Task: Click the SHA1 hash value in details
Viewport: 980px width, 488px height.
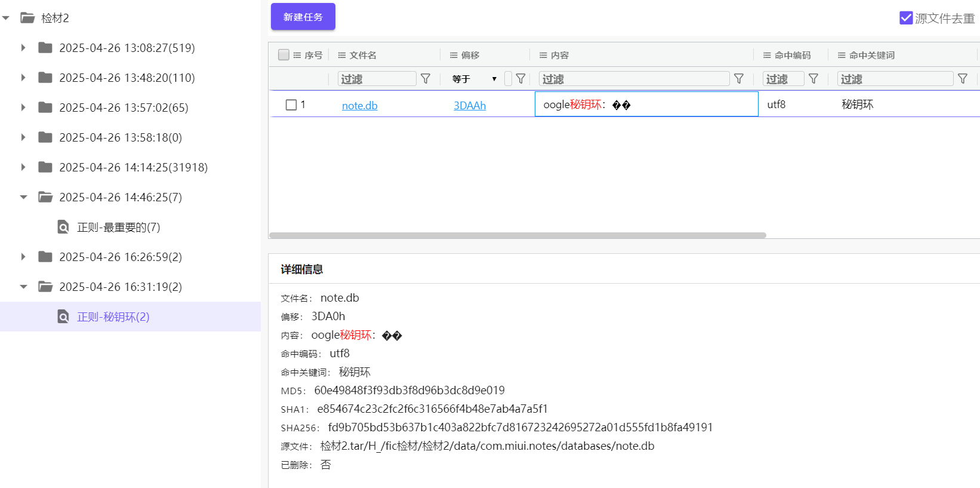Action: click(432, 409)
